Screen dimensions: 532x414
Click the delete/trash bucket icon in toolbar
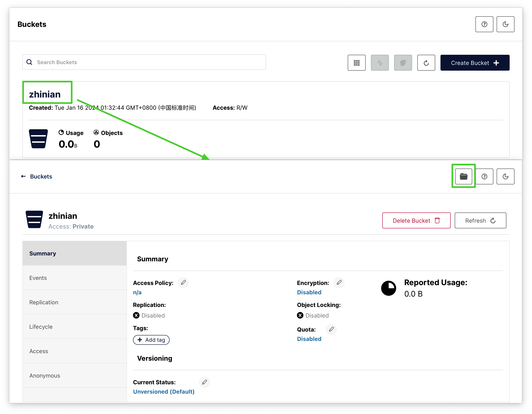pos(402,62)
